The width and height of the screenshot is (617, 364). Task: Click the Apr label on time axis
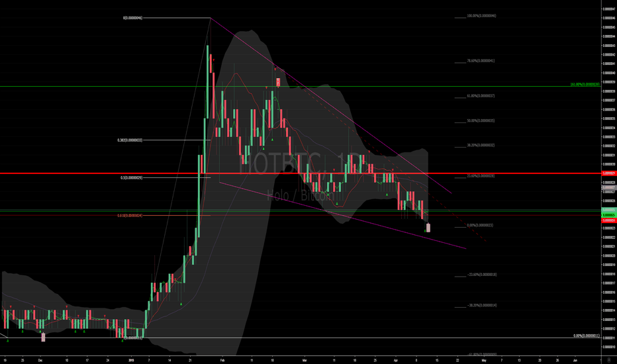(x=395, y=360)
